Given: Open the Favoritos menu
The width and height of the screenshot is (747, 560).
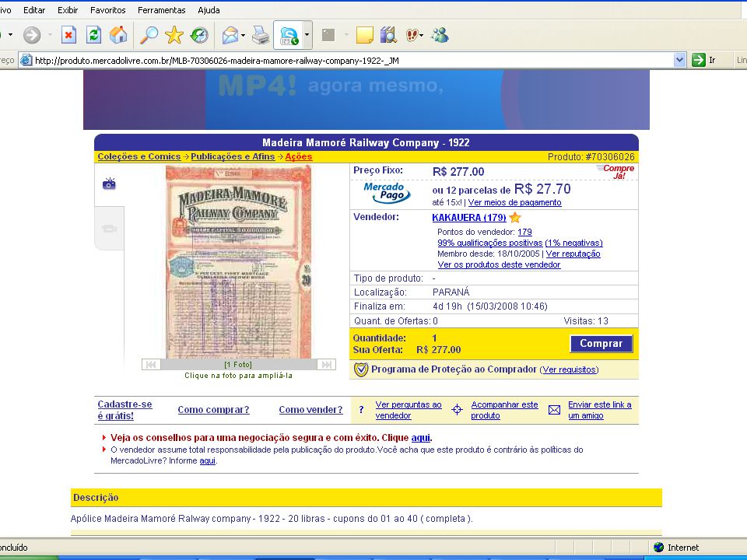Looking at the screenshot, I should click(107, 10).
